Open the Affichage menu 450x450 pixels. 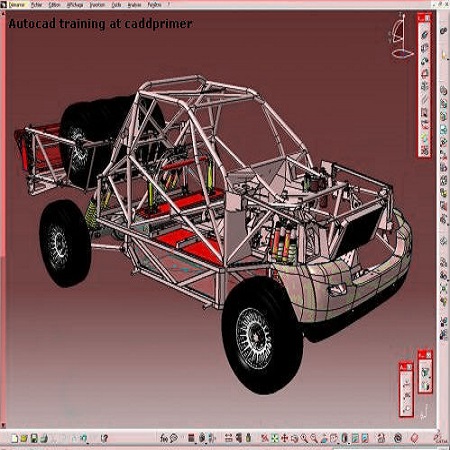point(75,5)
